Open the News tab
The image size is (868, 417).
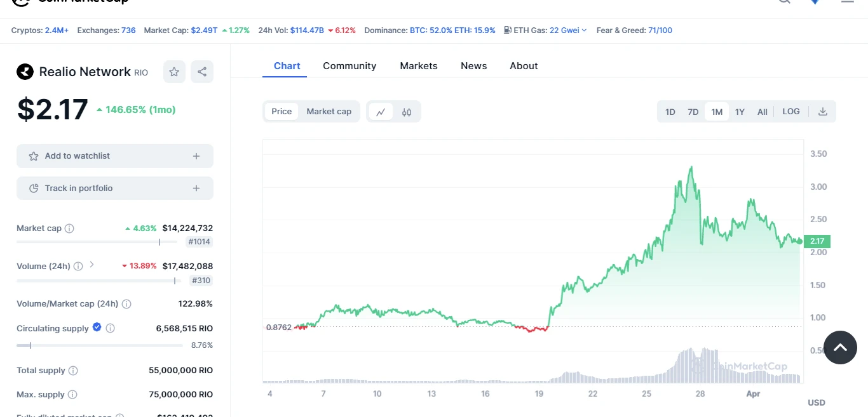474,66
